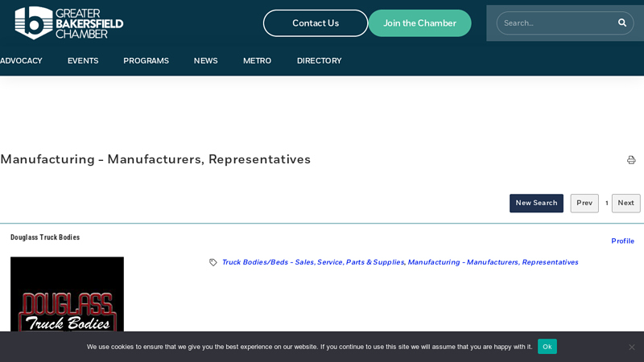The height and width of the screenshot is (362, 644).
Task: Go to the Prev results page
Action: 584,204
